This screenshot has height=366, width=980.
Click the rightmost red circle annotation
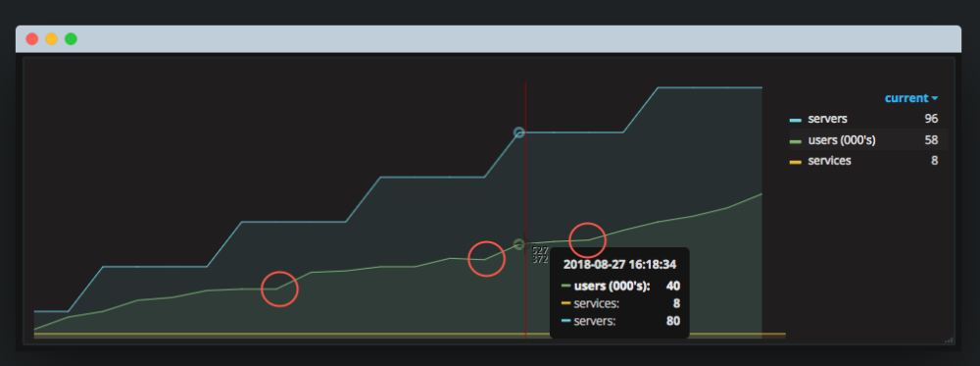[587, 239]
